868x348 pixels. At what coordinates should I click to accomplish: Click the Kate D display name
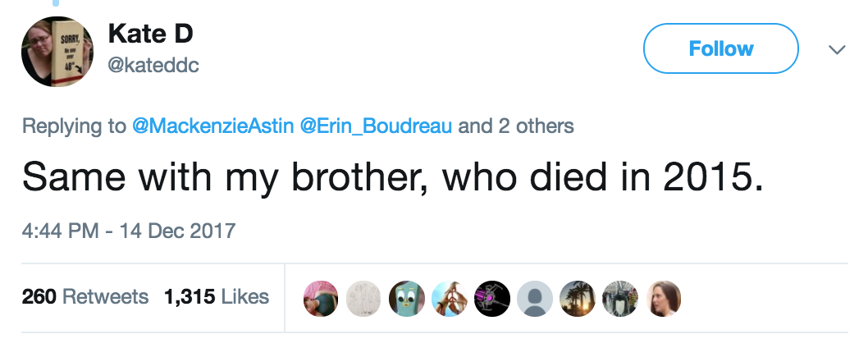(x=150, y=34)
